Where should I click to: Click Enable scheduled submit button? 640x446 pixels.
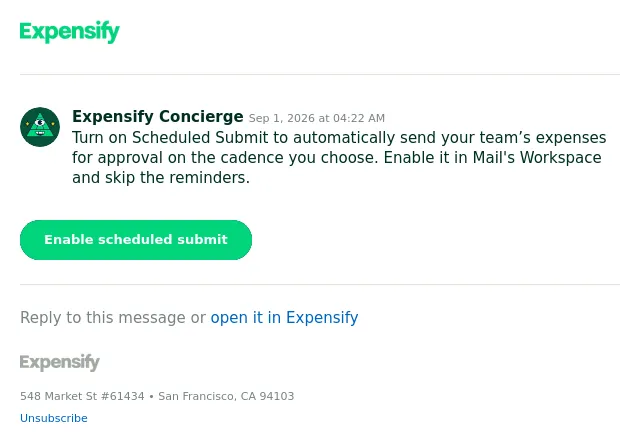(x=136, y=240)
